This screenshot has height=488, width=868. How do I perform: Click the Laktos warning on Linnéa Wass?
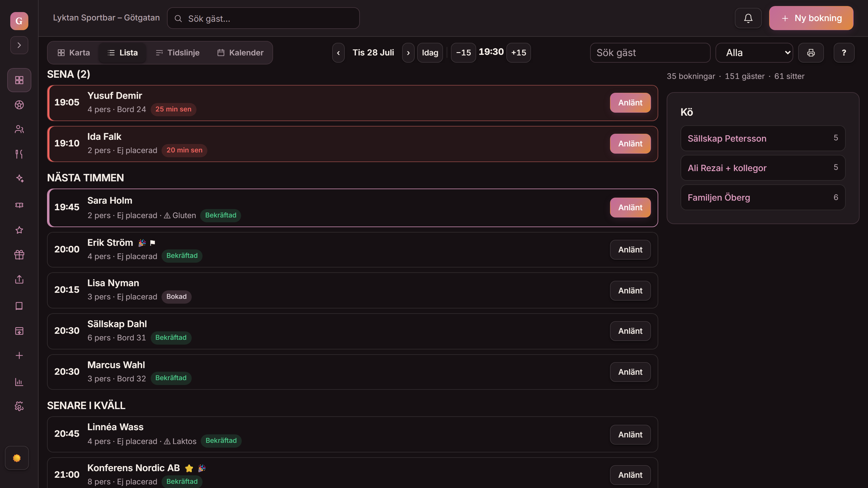180,441
